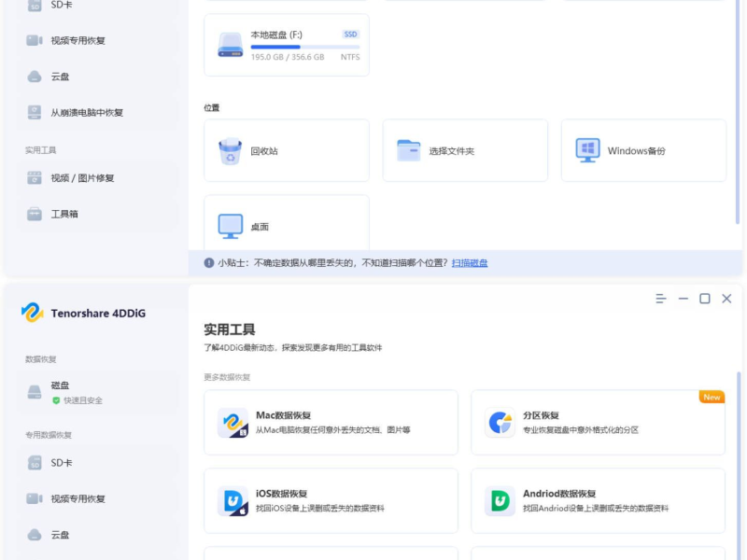
Task: Maximize the lower 4DDiG window
Action: [x=705, y=299]
